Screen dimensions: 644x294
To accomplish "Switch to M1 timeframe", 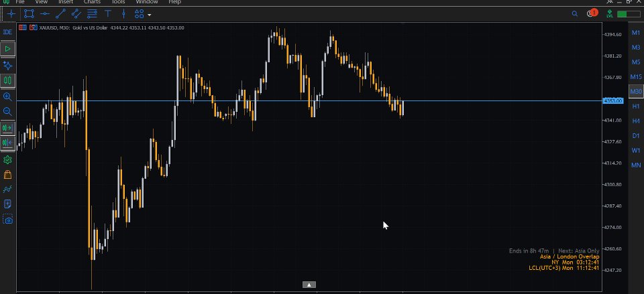I will click(636, 32).
